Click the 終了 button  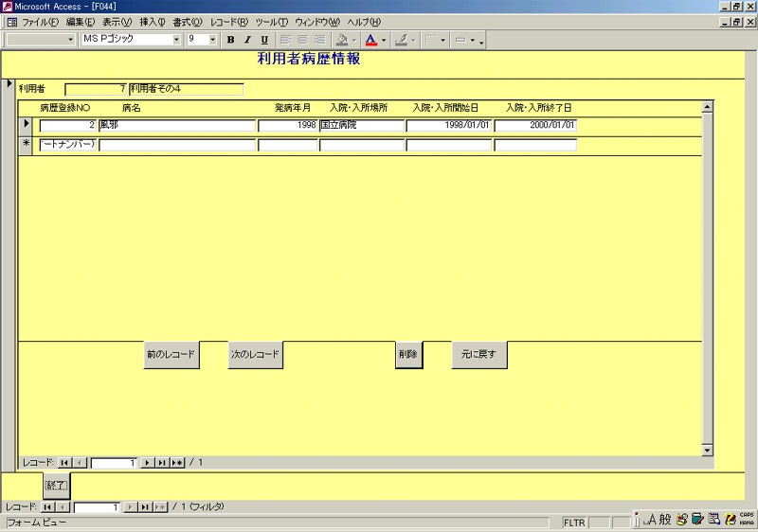click(x=57, y=486)
